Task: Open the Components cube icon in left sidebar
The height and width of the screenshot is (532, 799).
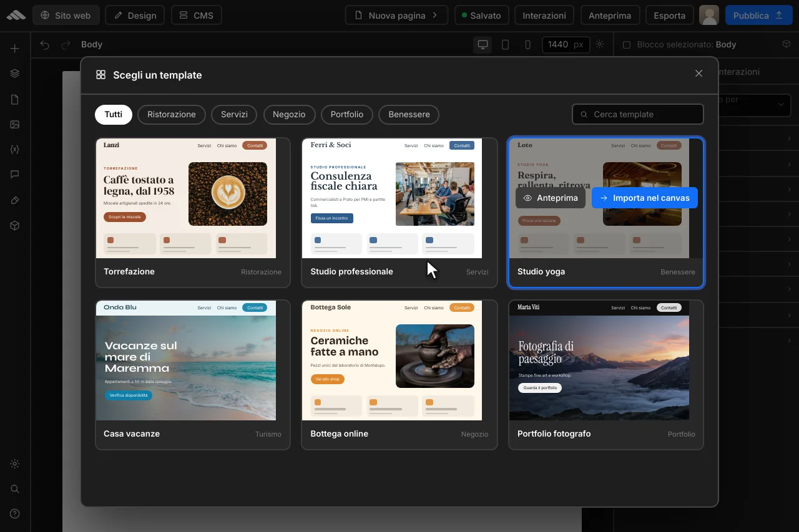Action: 15,226
